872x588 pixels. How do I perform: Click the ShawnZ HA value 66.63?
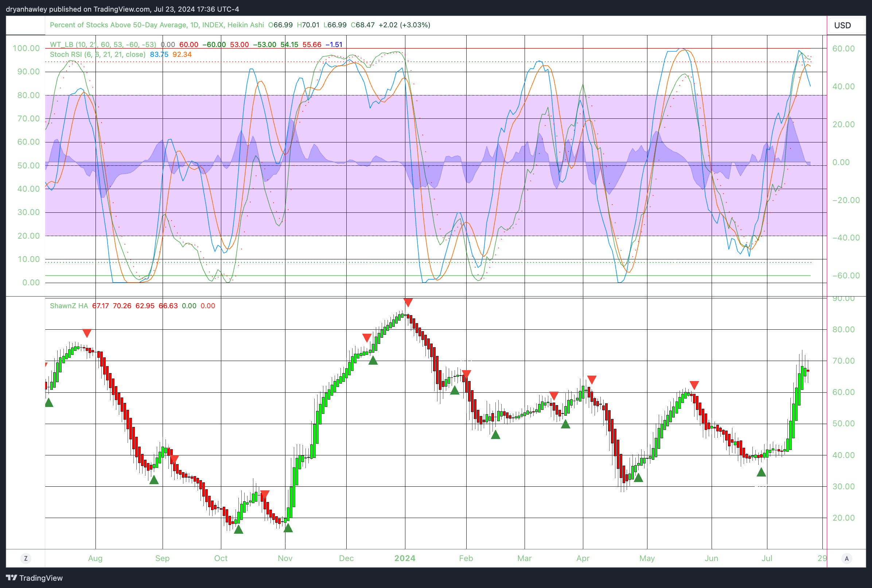tap(168, 306)
